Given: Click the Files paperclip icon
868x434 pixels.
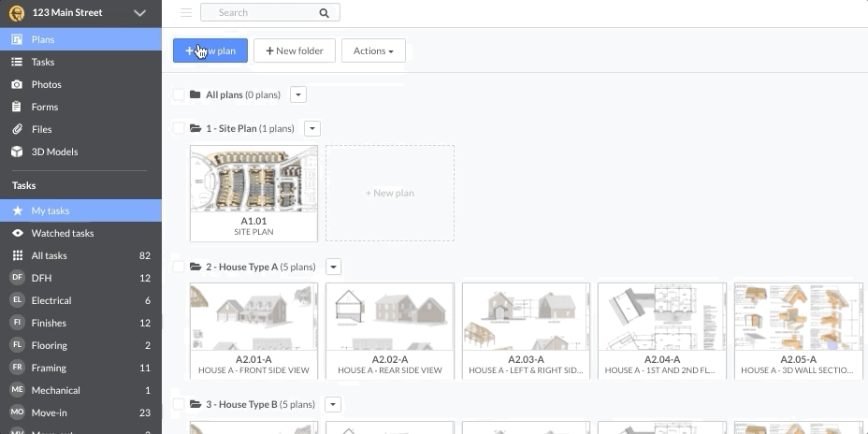Looking at the screenshot, I should (17, 129).
